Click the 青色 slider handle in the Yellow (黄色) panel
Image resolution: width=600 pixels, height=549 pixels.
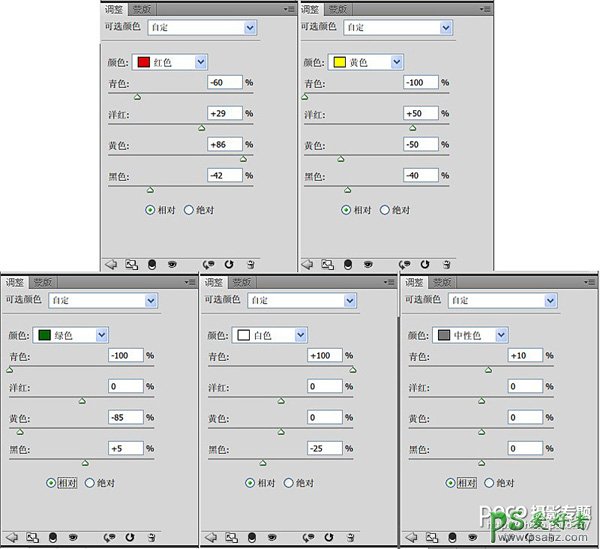(x=306, y=97)
